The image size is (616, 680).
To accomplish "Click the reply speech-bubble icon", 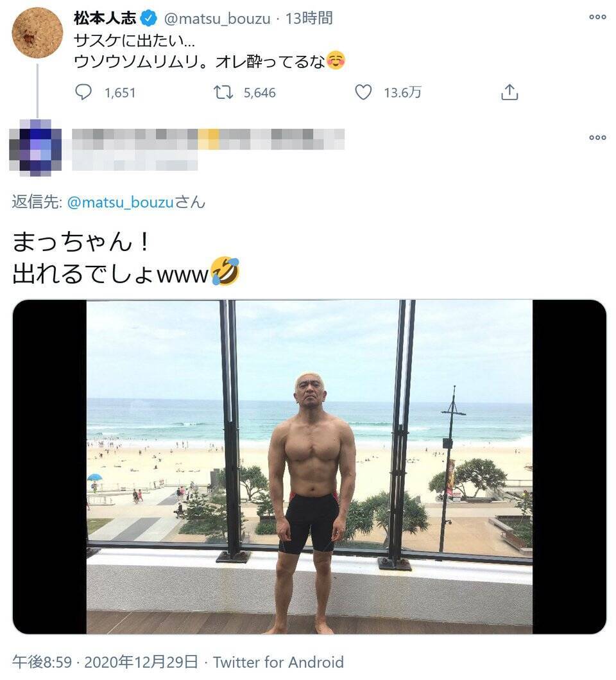I will [x=83, y=92].
